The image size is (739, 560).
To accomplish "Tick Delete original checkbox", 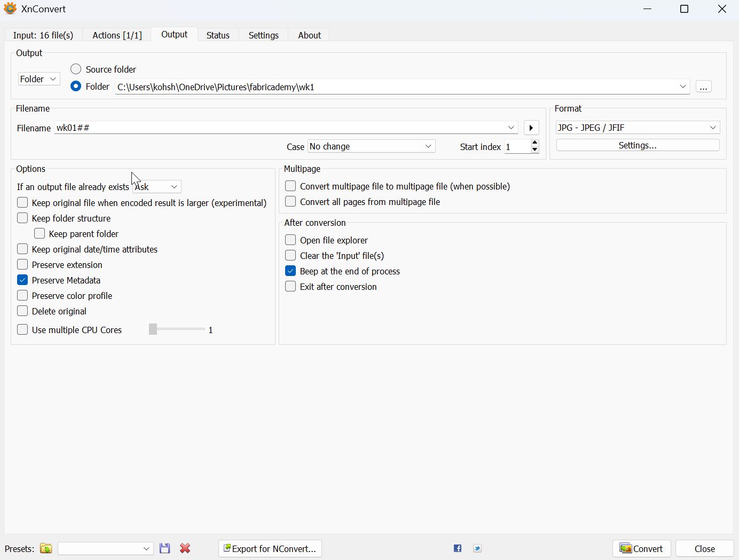I will point(22,311).
